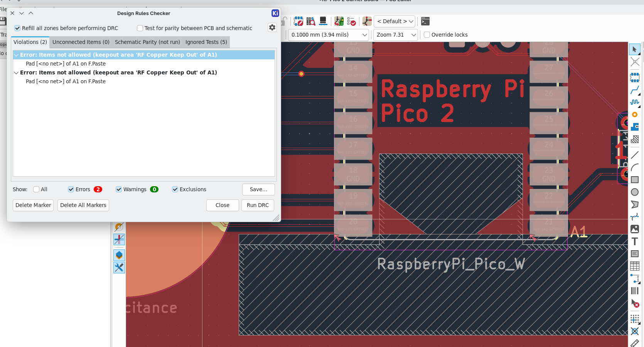Screen dimensions: 644x347
Task: Select the Draw Rectangle tool
Action: 635,180
